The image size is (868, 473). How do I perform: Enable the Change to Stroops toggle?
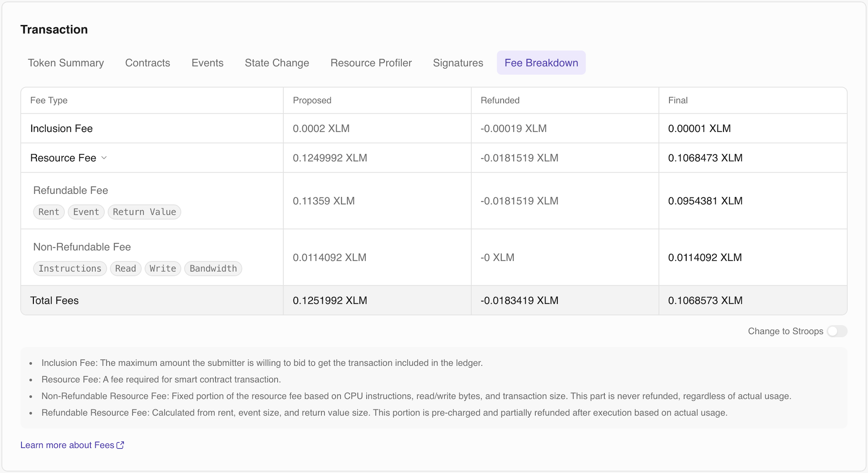[x=837, y=331]
